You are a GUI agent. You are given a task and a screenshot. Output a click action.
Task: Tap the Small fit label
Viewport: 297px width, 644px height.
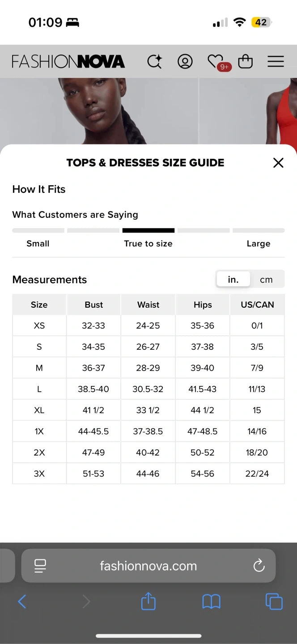click(x=38, y=244)
